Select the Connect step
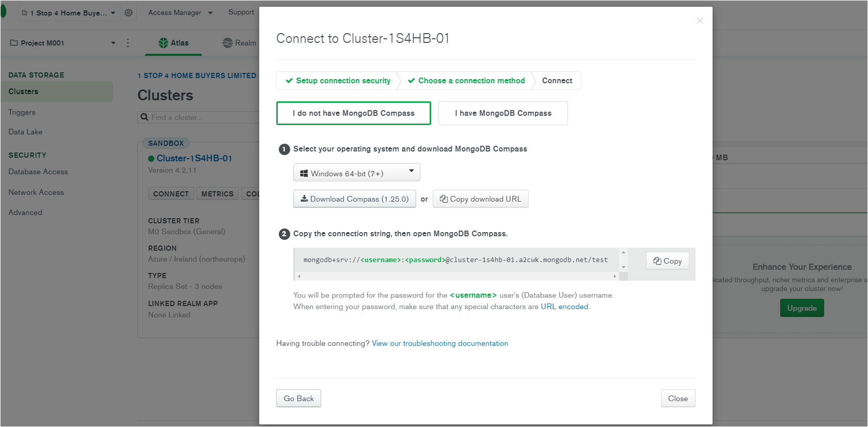Screen dimensions: 868x427 click(x=557, y=81)
